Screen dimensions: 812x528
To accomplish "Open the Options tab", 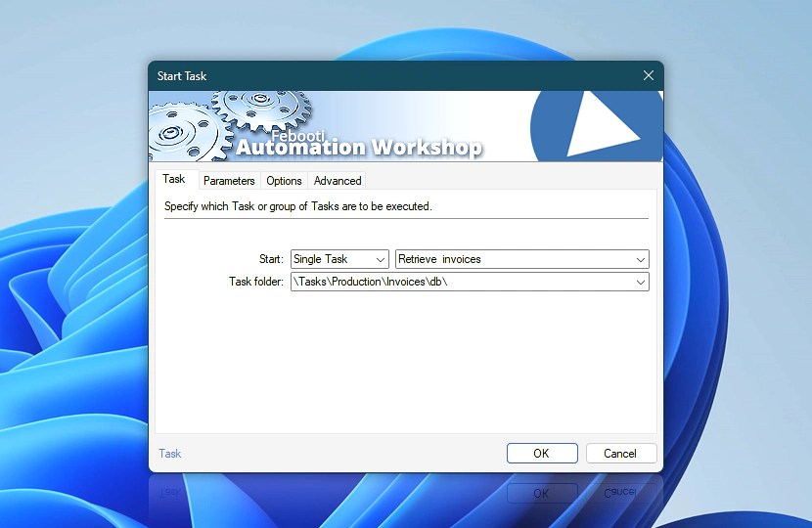I will coord(284,181).
